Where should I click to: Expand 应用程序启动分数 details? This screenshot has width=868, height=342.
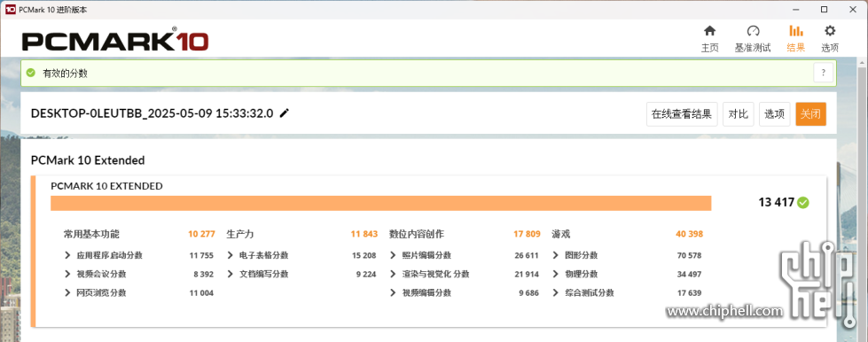[67, 256]
